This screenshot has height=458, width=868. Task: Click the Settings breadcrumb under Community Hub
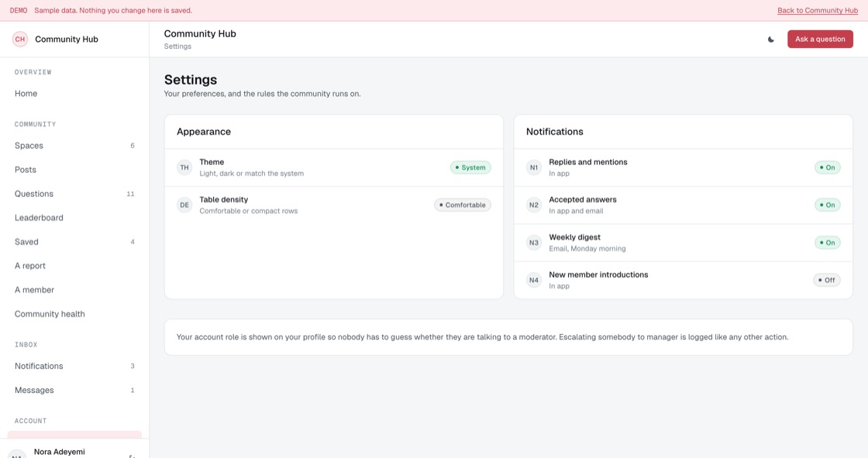tap(177, 46)
